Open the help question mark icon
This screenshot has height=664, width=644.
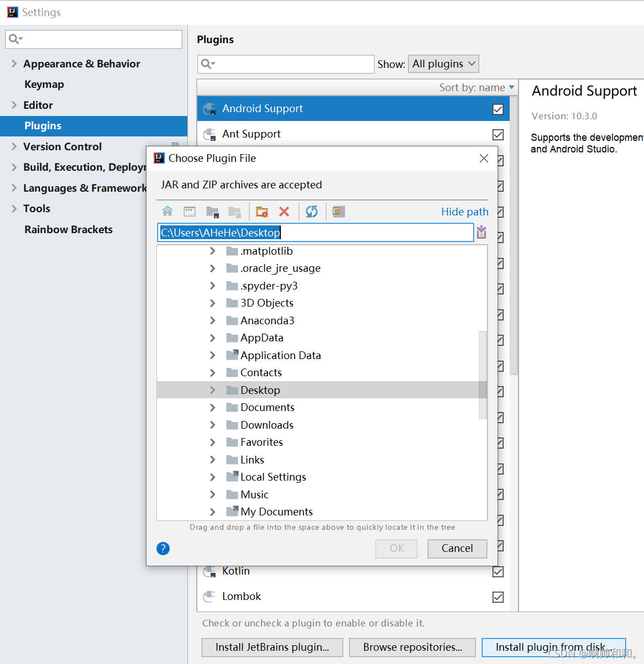(x=163, y=548)
